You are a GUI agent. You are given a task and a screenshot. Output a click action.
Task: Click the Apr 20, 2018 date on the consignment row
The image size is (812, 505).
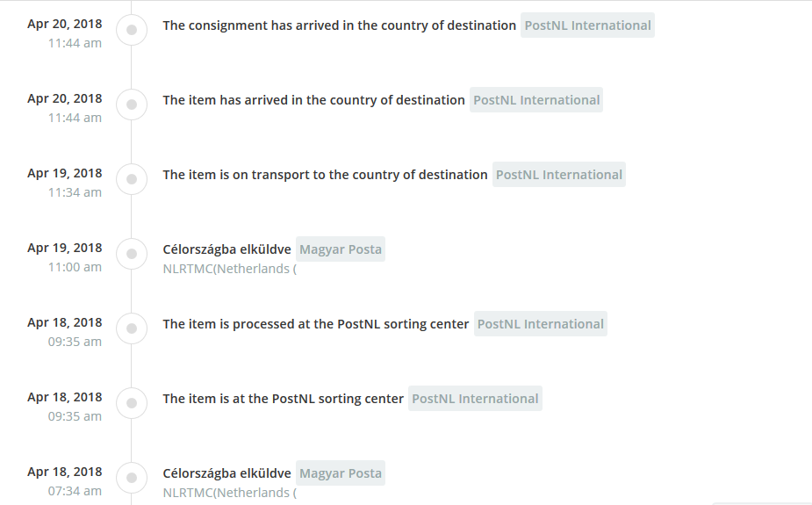click(x=64, y=24)
